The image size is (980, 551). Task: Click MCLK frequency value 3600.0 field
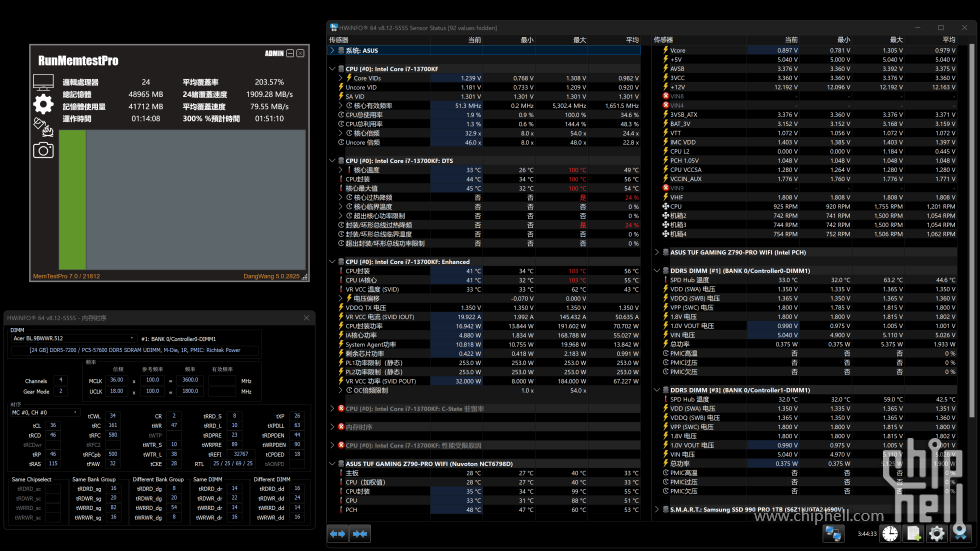(x=190, y=380)
